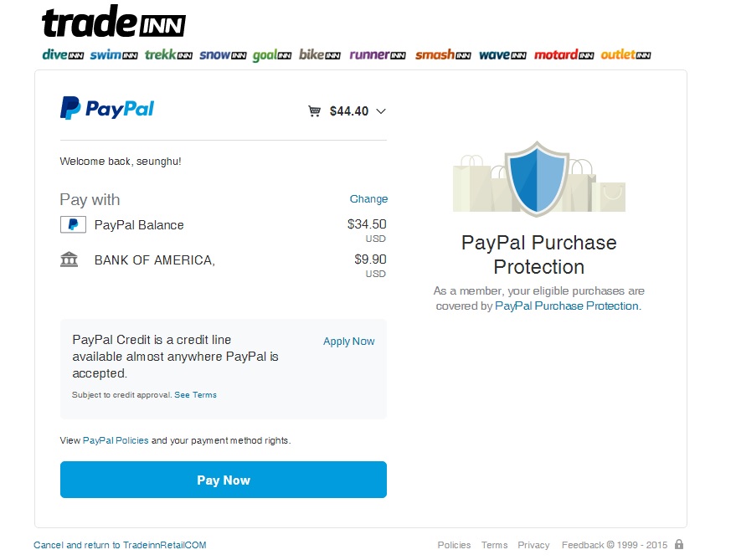Open the snowINN store logo
The height and width of the screenshot is (560, 736).
pos(223,55)
